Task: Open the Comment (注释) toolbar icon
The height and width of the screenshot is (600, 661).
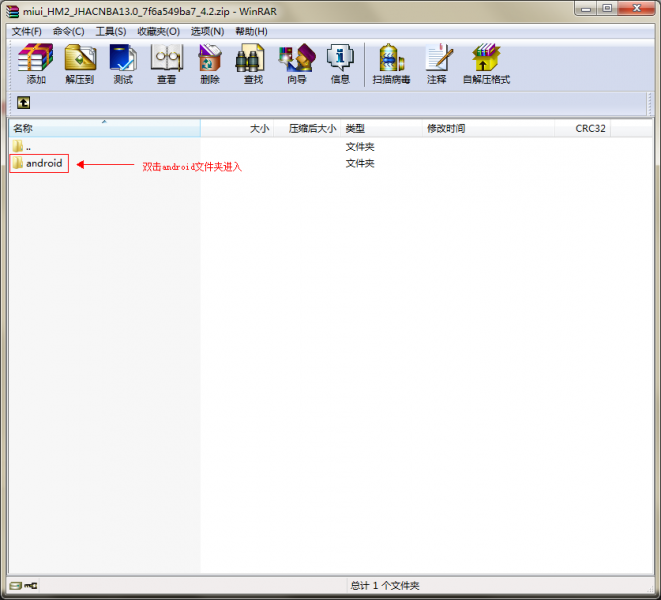Action: (x=437, y=63)
